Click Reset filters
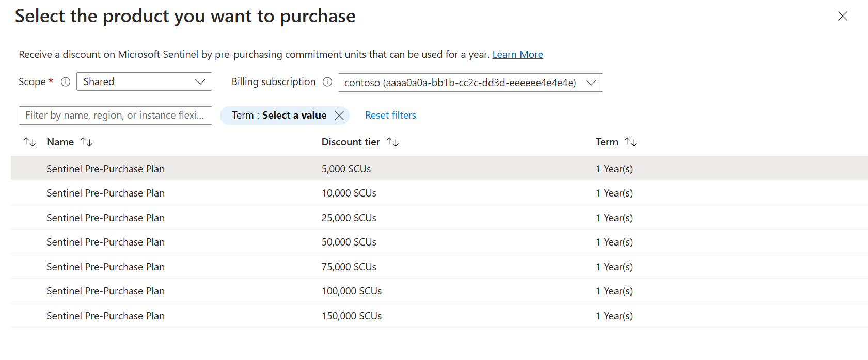This screenshot has height=360, width=868. (x=390, y=116)
